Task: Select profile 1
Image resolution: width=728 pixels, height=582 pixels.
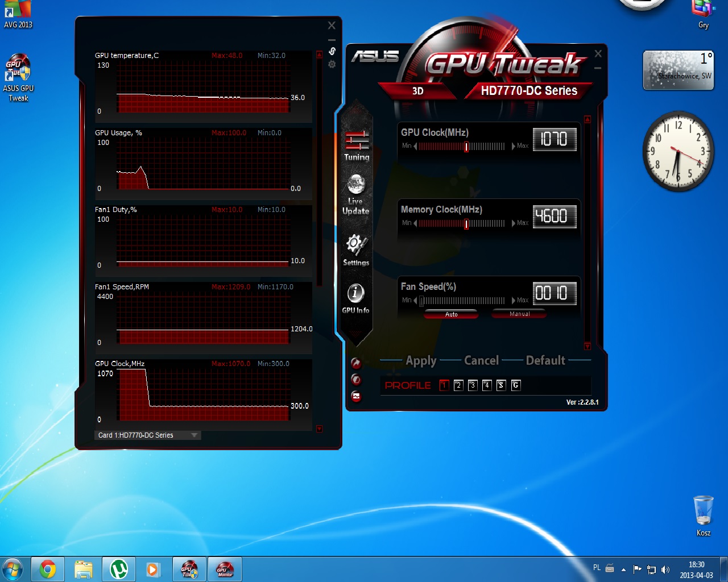Action: point(444,385)
